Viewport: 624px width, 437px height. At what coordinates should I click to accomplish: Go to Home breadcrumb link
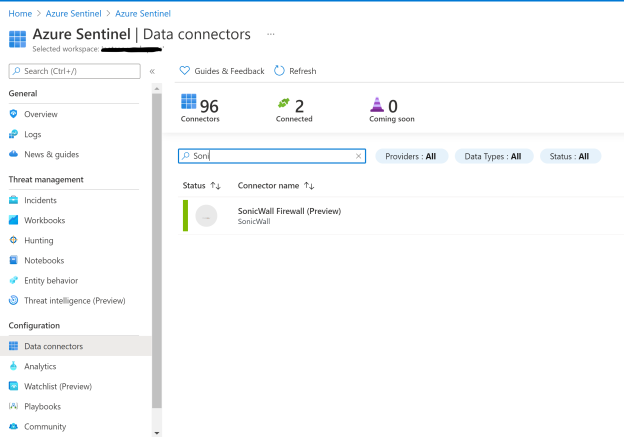pos(20,14)
